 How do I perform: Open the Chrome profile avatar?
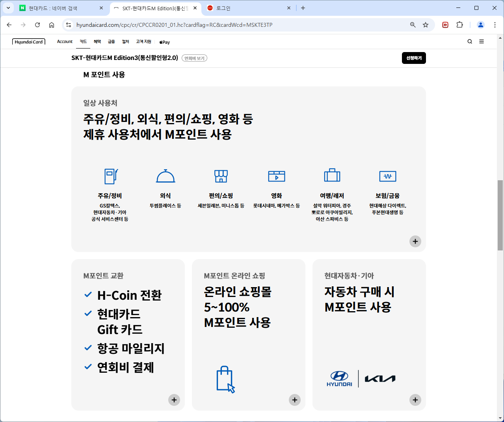click(x=481, y=25)
